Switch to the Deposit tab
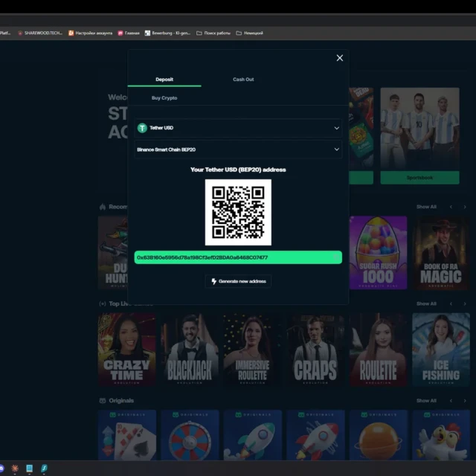Screen dimensions: 476x476 (164, 80)
